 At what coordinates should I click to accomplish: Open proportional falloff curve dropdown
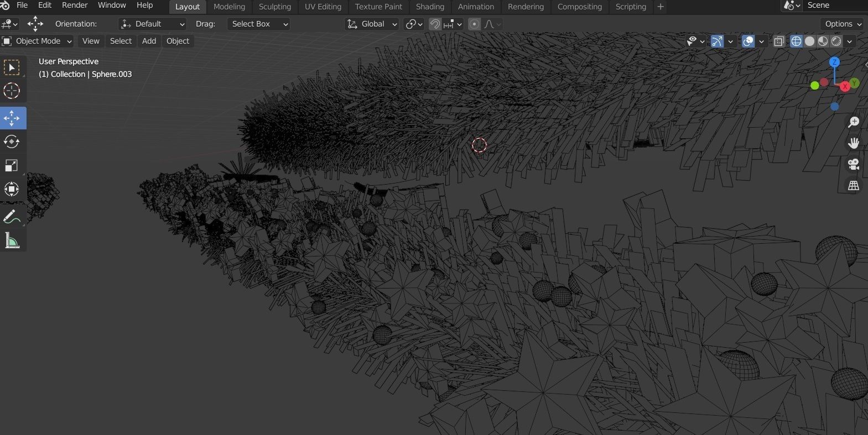(492, 24)
